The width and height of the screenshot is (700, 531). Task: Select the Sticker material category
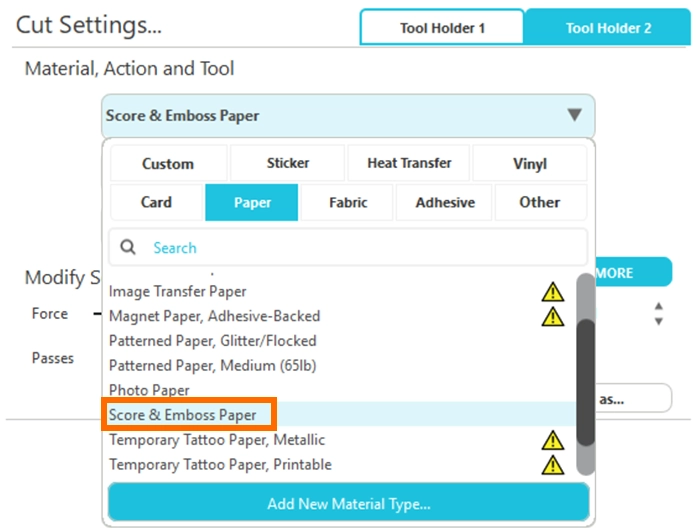coord(288,163)
